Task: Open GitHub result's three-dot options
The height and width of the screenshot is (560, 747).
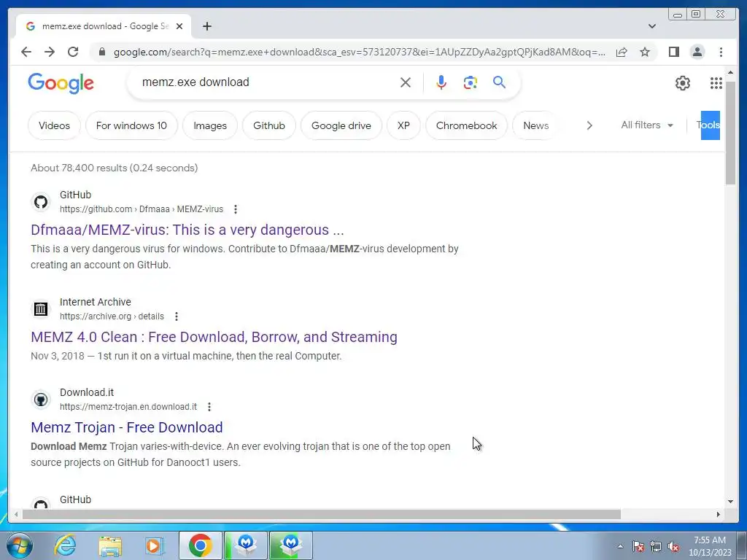Action: click(x=236, y=209)
